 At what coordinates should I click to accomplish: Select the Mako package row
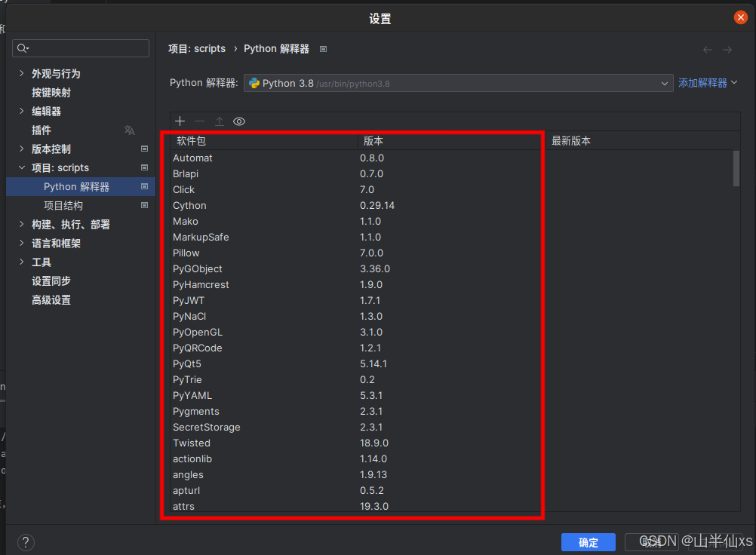tap(452, 222)
